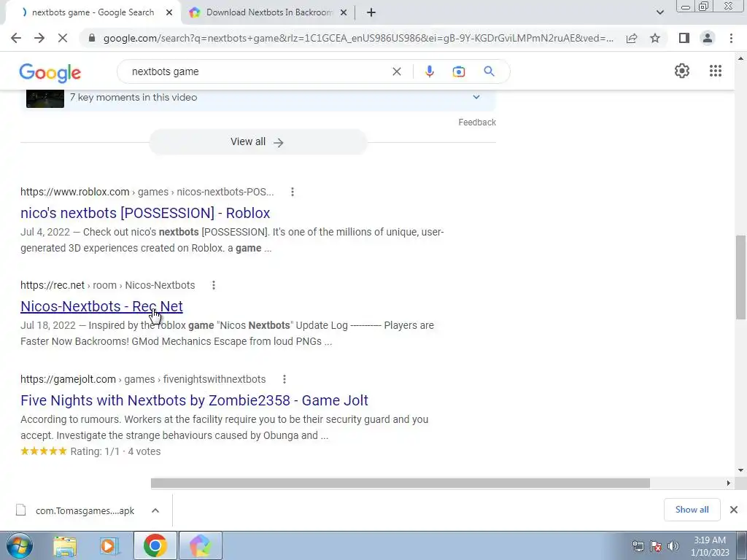
Task: Stop loading the page
Action: point(63,38)
